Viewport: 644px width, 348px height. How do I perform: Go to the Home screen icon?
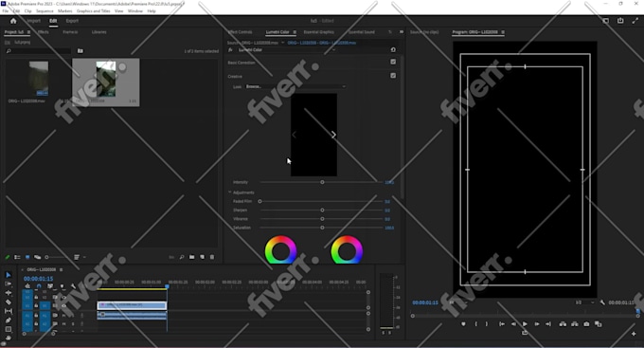(13, 21)
